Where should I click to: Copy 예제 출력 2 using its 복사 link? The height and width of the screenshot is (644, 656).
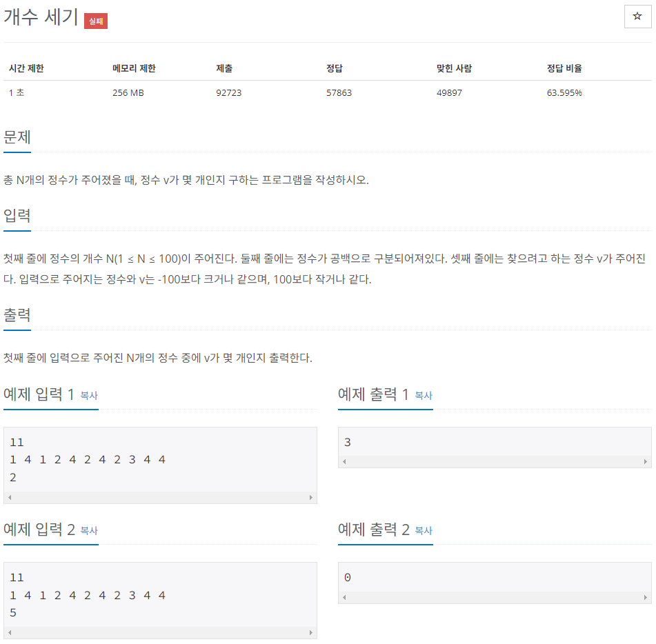pos(423,532)
